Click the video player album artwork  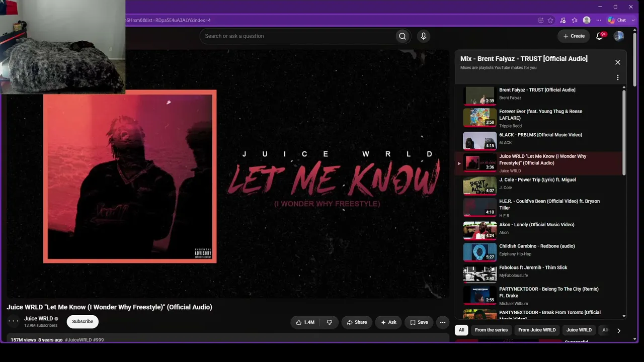[x=130, y=176]
